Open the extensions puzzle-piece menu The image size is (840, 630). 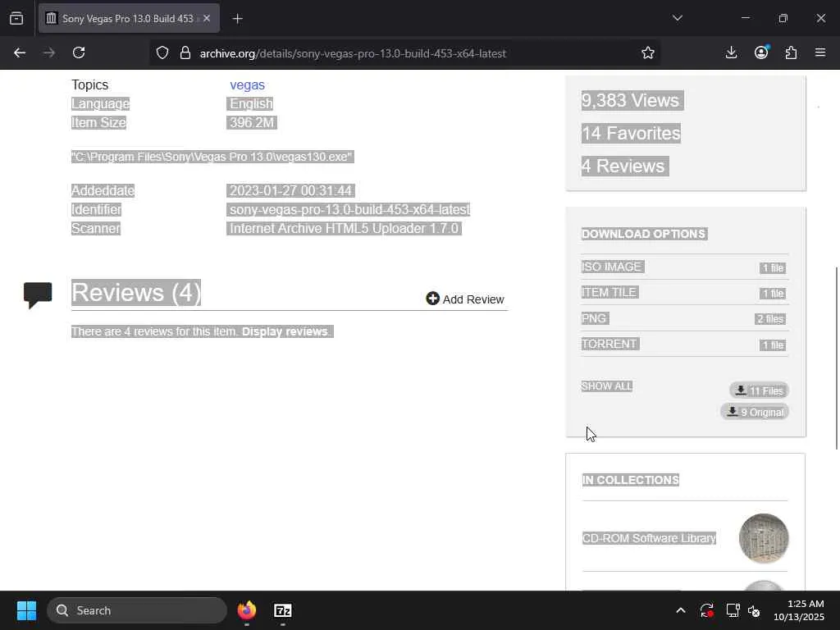(x=791, y=52)
